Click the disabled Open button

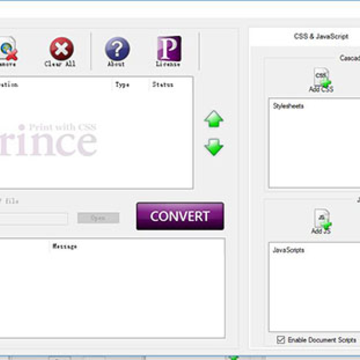click(x=98, y=218)
